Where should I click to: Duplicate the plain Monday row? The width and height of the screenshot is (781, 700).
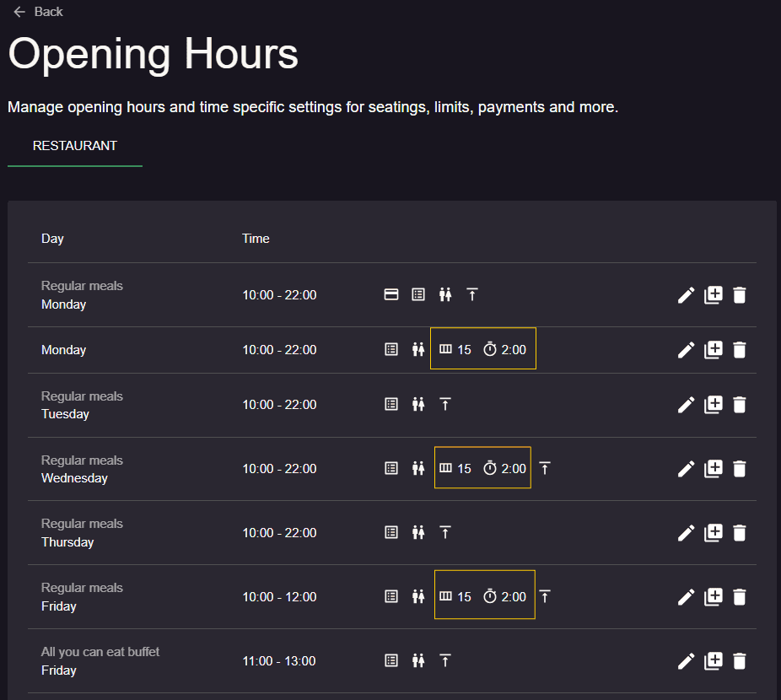coord(714,350)
